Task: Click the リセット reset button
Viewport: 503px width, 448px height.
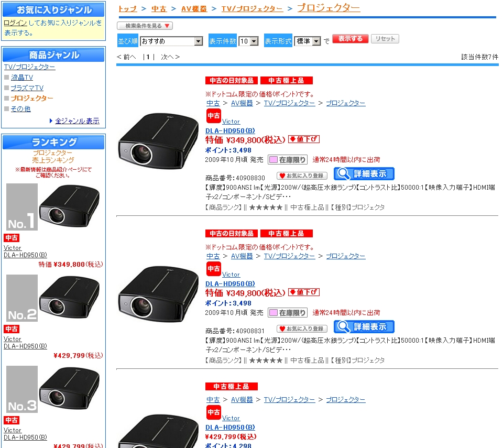Action: (385, 38)
